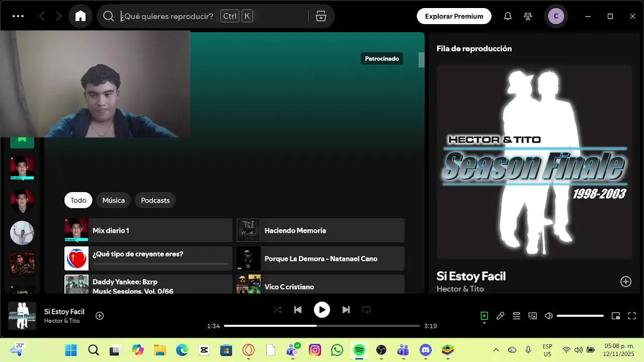Image resolution: width=644 pixels, height=362 pixels.
Task: Click the elapsed time 1:34
Action: click(x=213, y=326)
